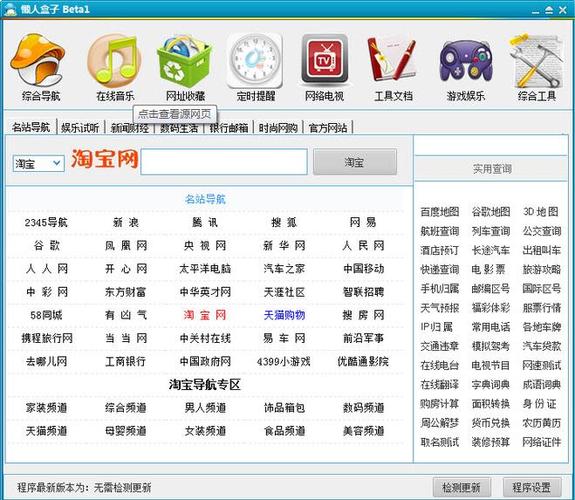Open the 游戏娱乐 gamepad icon
Viewport: 575px width, 500px height.
pos(466,61)
